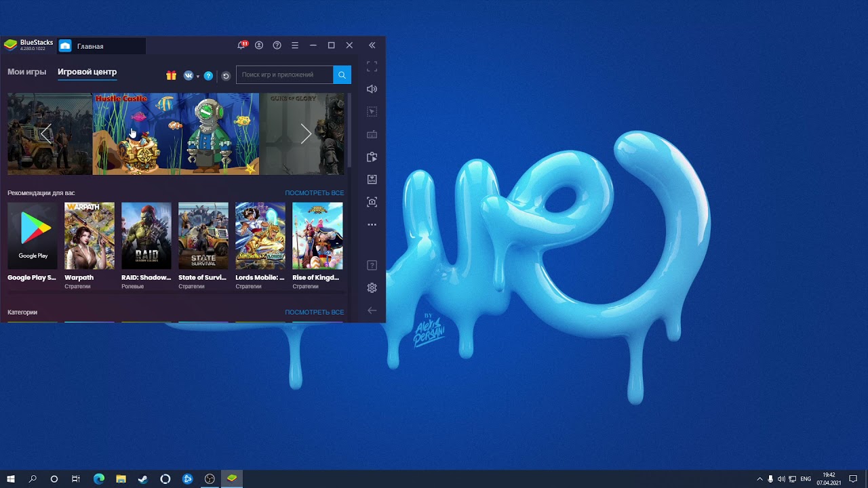Screen dimensions: 868x488
Task: Collapse the BlueStacks side toolbar
Action: click(x=372, y=45)
